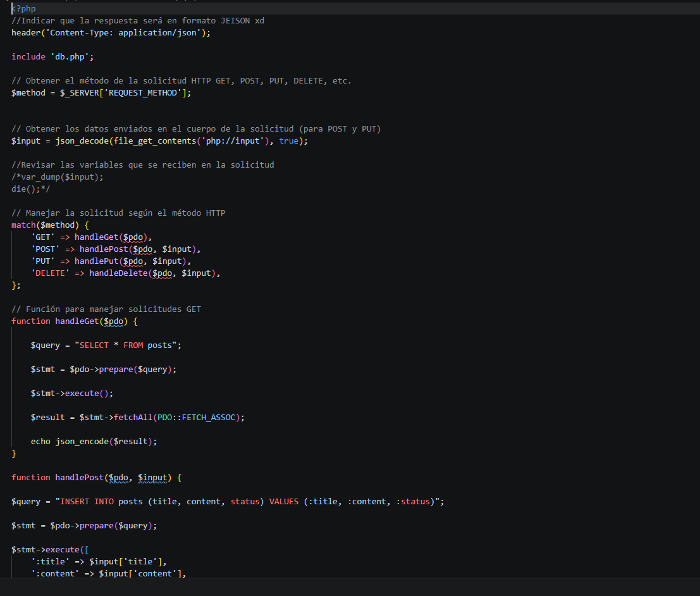Click VALUES keyword in insert query
Image resolution: width=700 pixels, height=596 pixels.
click(284, 502)
